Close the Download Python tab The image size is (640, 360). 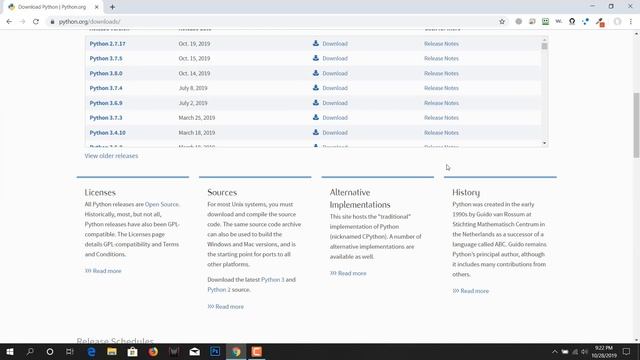point(97,7)
